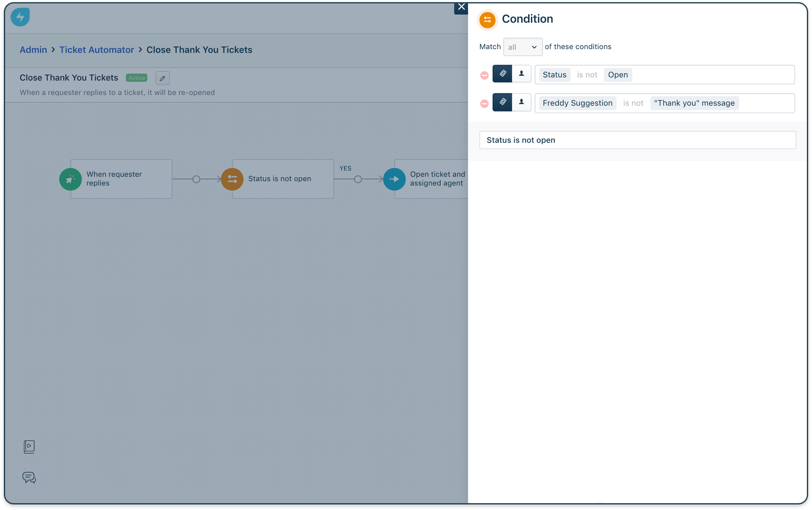
Task: Remove the Freddy Suggestion condition row
Action: [484, 104]
